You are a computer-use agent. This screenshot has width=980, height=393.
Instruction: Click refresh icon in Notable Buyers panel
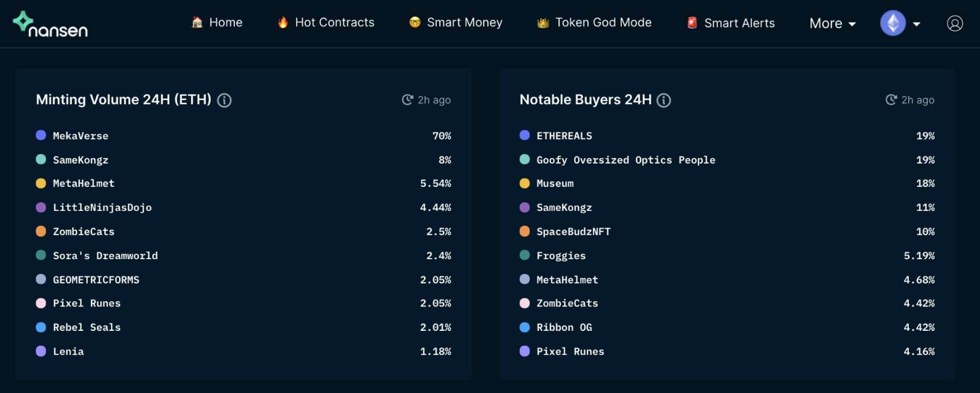tap(891, 100)
